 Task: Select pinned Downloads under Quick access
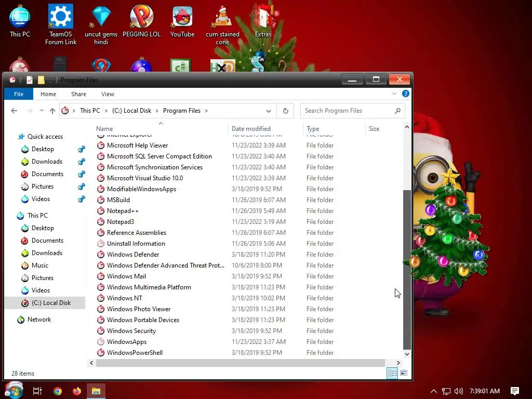[47, 162]
